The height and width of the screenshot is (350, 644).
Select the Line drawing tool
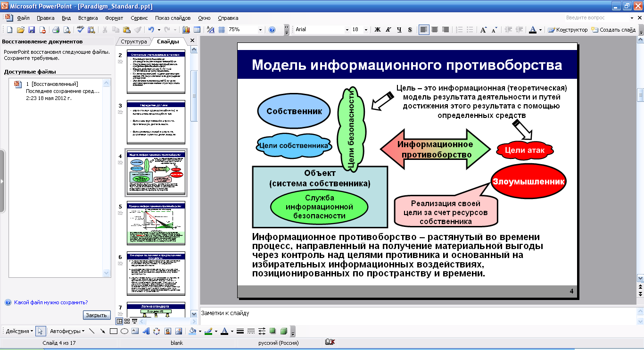coord(91,331)
